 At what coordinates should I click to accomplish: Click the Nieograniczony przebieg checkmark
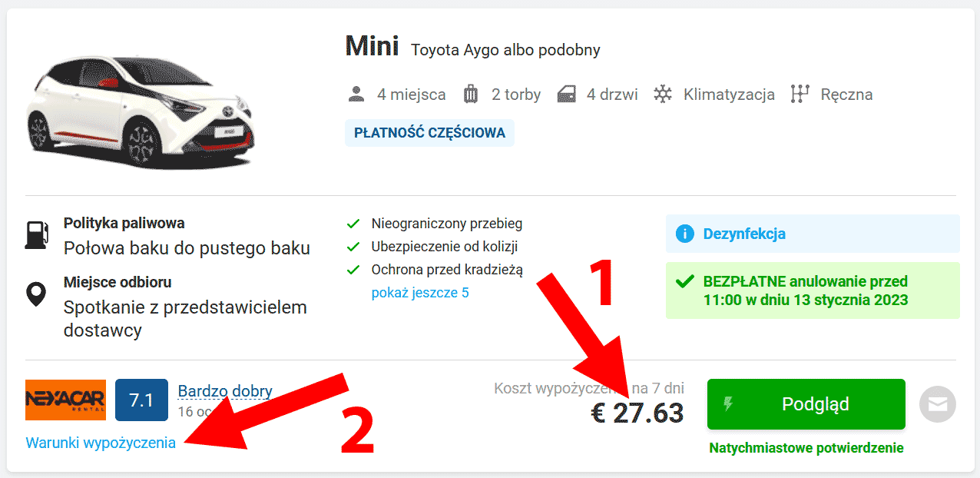[353, 224]
